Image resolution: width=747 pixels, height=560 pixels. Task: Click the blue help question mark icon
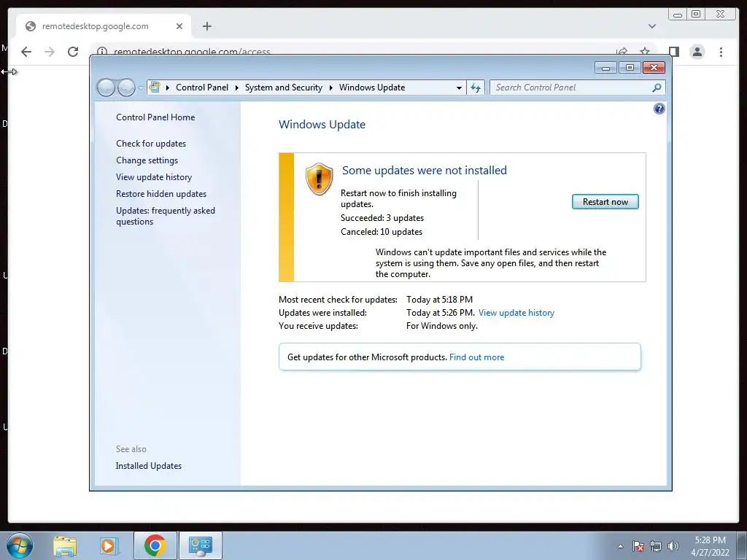click(659, 109)
